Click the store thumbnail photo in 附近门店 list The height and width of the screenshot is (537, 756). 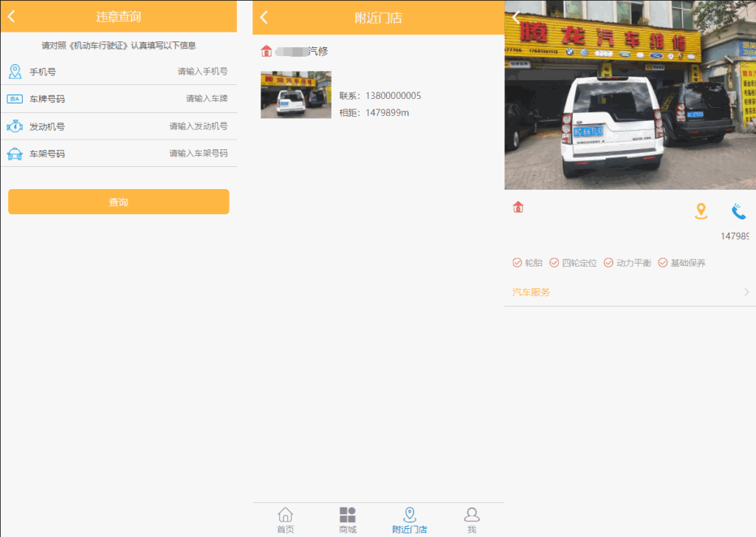click(295, 95)
